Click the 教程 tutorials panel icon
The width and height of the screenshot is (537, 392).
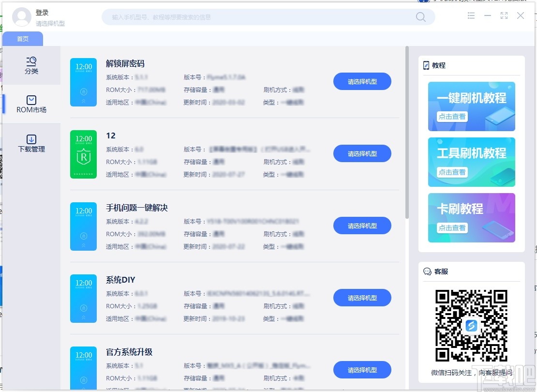point(426,65)
